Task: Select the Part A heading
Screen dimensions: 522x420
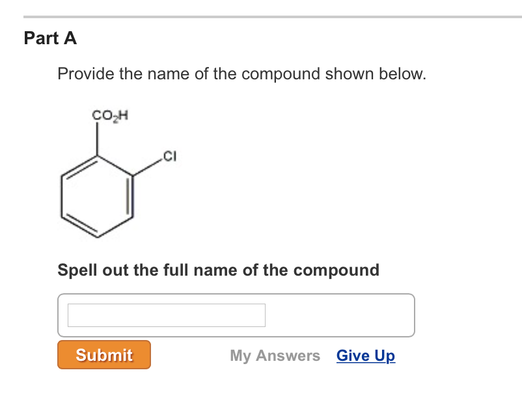Action: point(50,38)
